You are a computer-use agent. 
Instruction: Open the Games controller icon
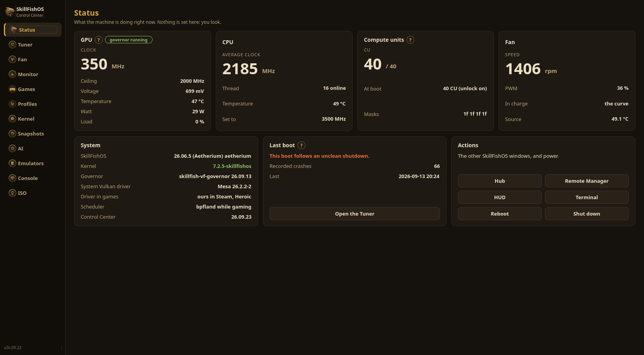click(x=12, y=89)
